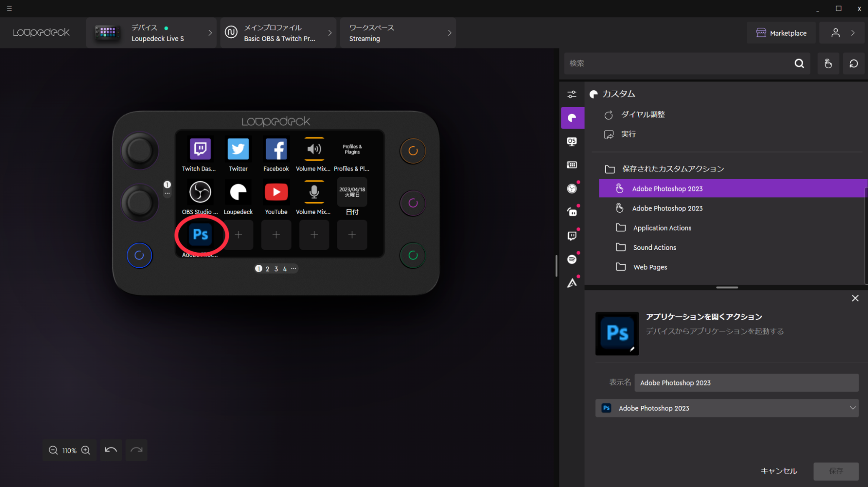868x487 pixels.
Task: Zoom in the device view
Action: (86, 450)
